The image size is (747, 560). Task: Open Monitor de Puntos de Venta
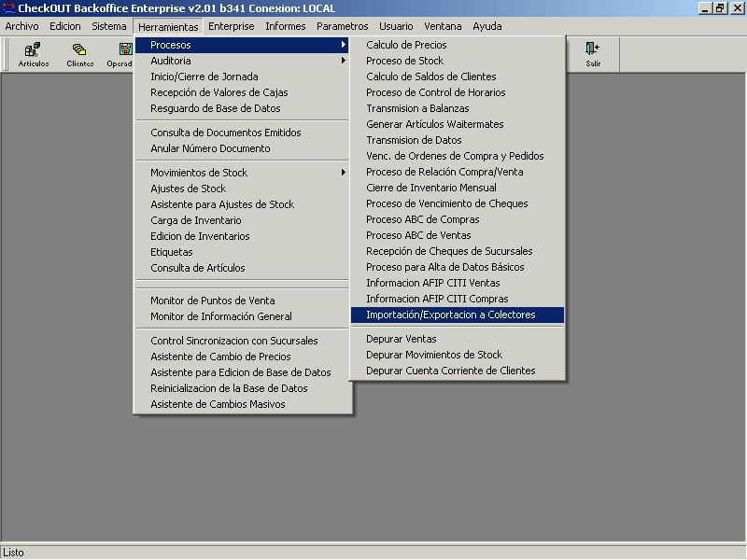coord(243,301)
